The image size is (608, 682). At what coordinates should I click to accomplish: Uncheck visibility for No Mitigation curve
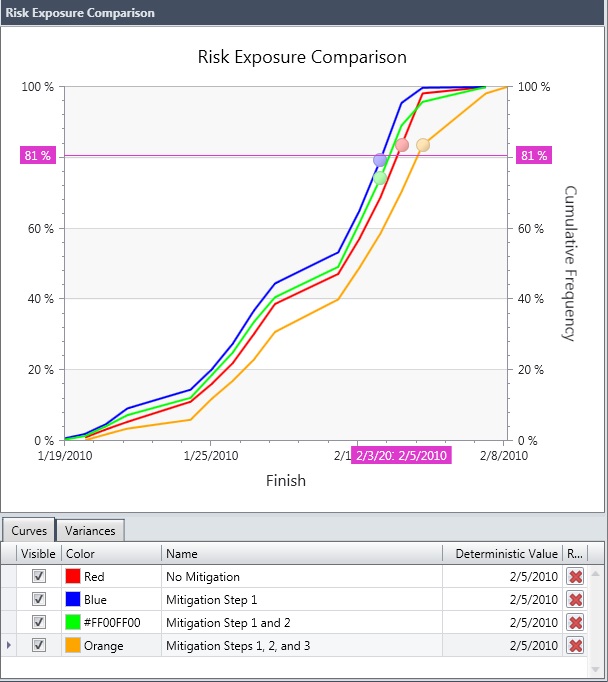click(39, 577)
